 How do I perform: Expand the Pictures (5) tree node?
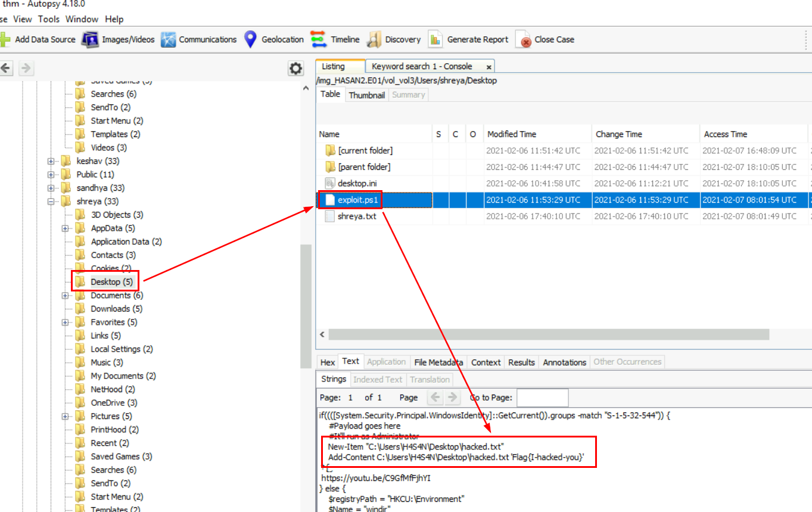tap(66, 416)
